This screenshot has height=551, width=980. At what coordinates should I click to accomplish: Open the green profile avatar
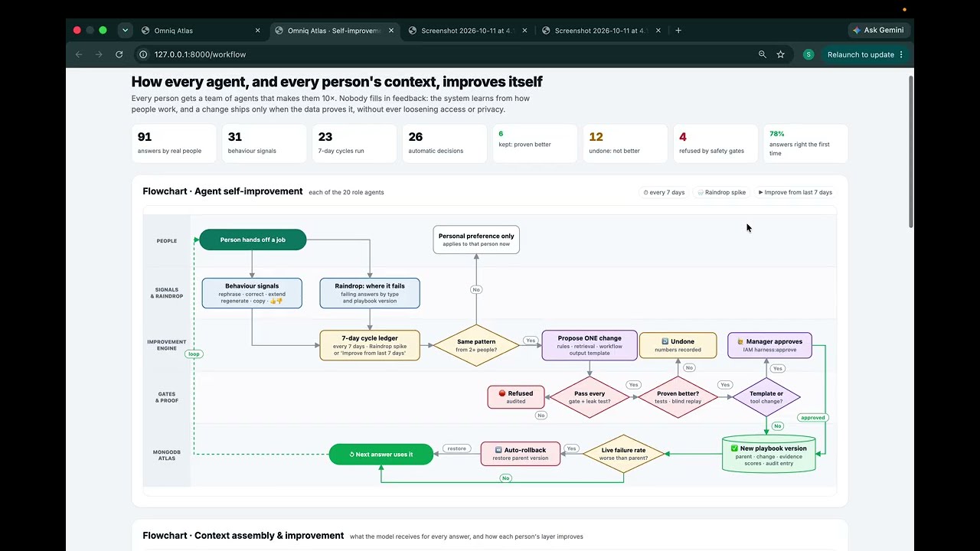click(808, 54)
